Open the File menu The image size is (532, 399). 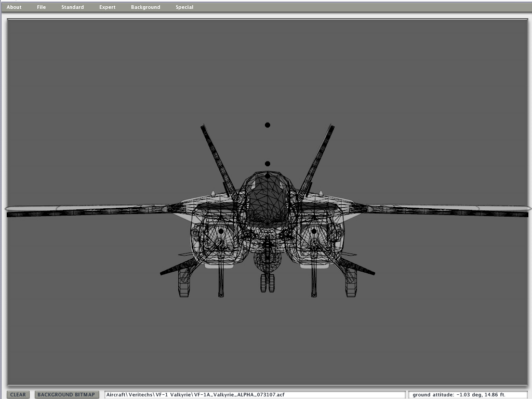click(42, 7)
